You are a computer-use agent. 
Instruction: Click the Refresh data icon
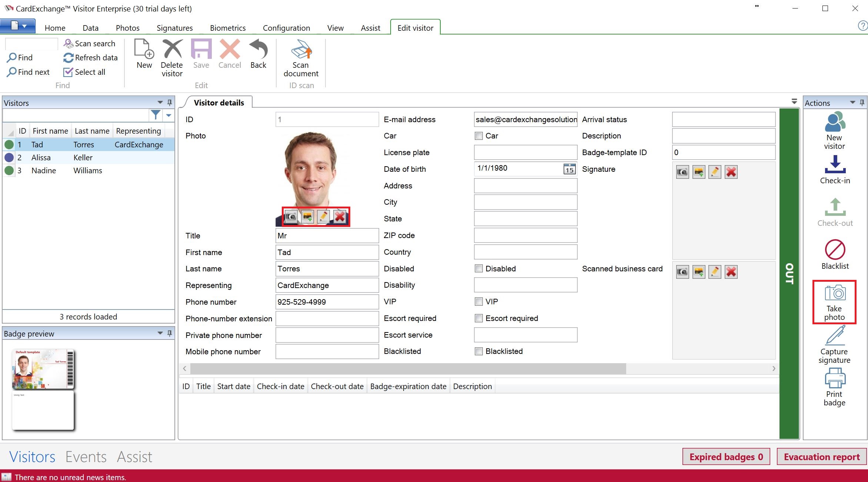tap(69, 58)
